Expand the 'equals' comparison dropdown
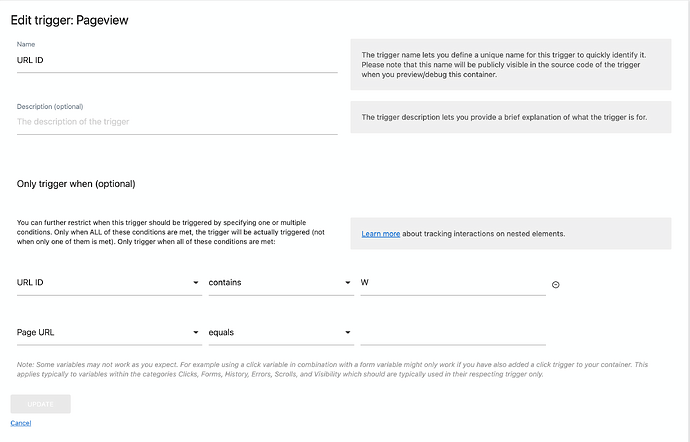 pos(281,332)
